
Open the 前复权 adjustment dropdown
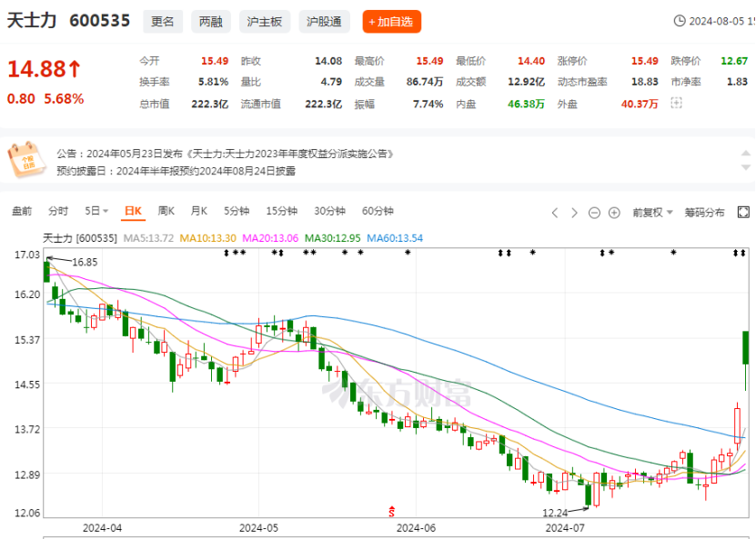point(652,213)
